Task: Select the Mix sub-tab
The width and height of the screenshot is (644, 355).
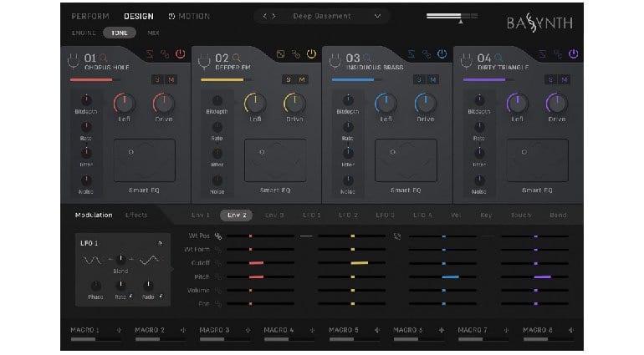Action: coord(153,33)
